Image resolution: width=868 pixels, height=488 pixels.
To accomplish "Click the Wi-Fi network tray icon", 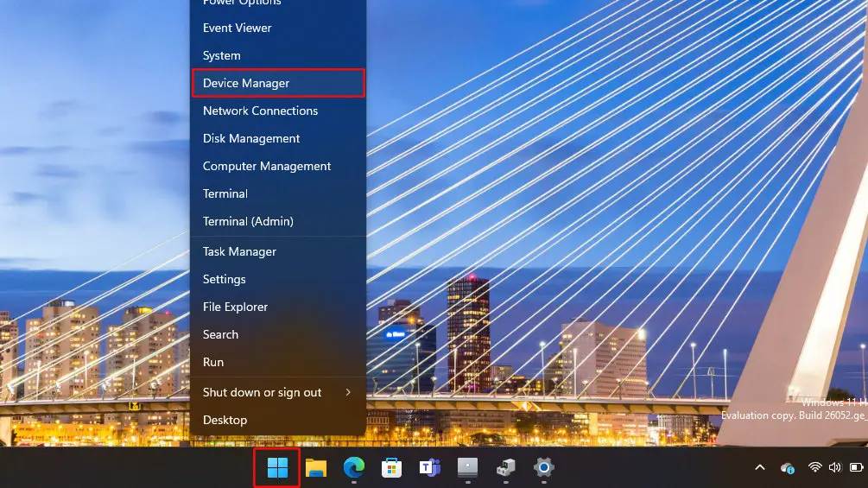I will click(x=814, y=467).
